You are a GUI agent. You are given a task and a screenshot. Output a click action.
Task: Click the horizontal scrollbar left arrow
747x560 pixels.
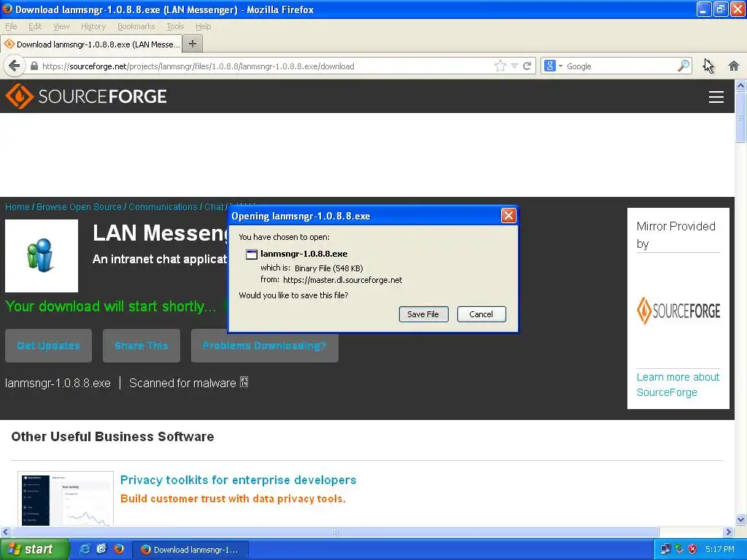(5, 532)
